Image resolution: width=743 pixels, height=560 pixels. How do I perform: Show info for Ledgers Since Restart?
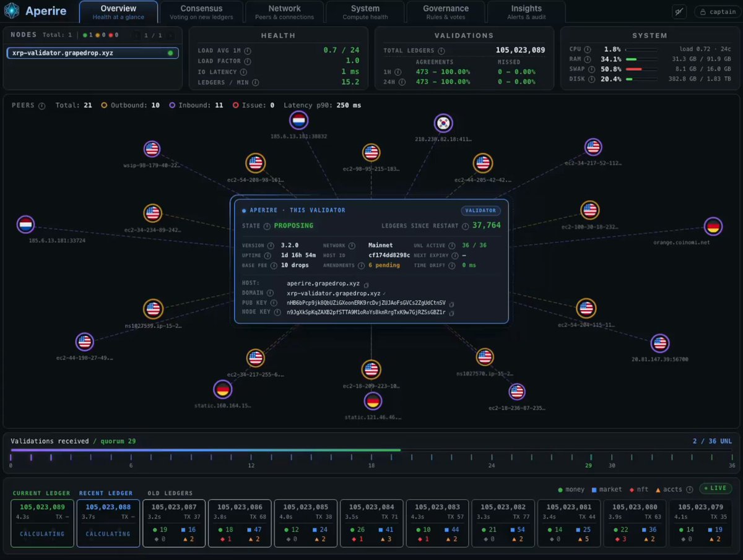point(466,226)
